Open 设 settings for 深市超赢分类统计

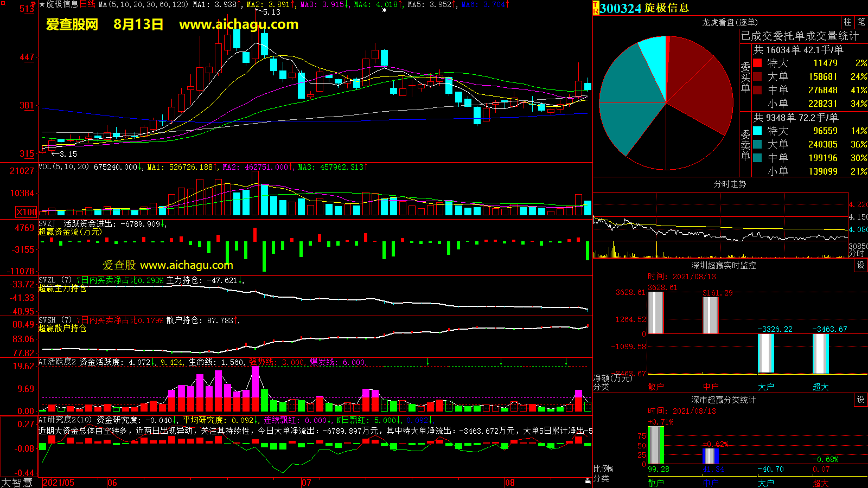pos(861,400)
